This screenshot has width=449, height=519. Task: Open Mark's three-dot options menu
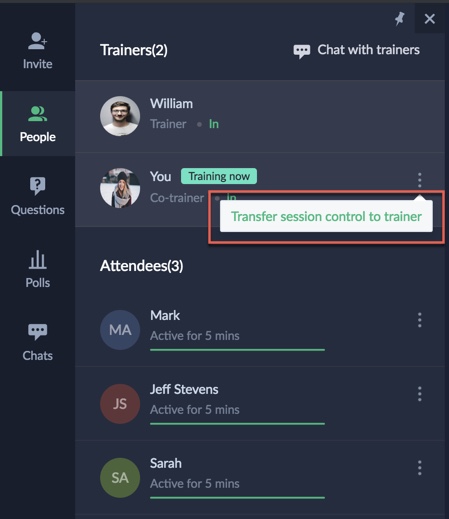tap(420, 320)
